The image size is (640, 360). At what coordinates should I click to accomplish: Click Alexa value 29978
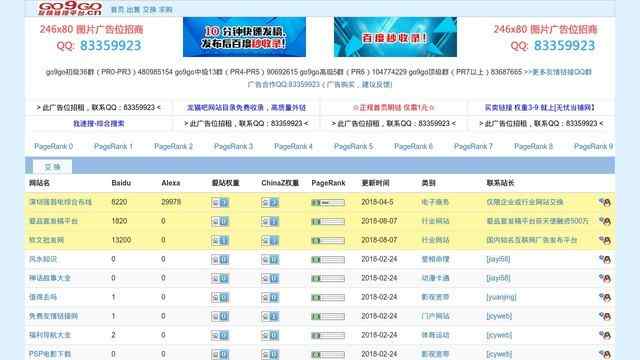tap(171, 202)
